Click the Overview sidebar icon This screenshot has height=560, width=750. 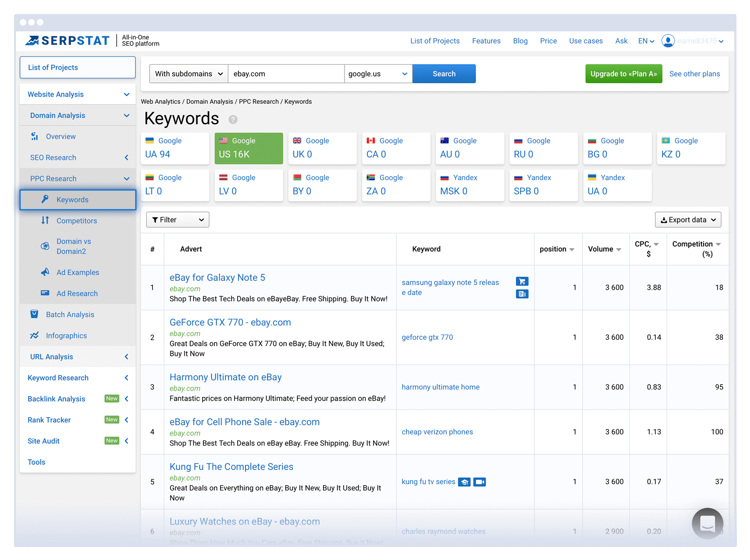(35, 137)
